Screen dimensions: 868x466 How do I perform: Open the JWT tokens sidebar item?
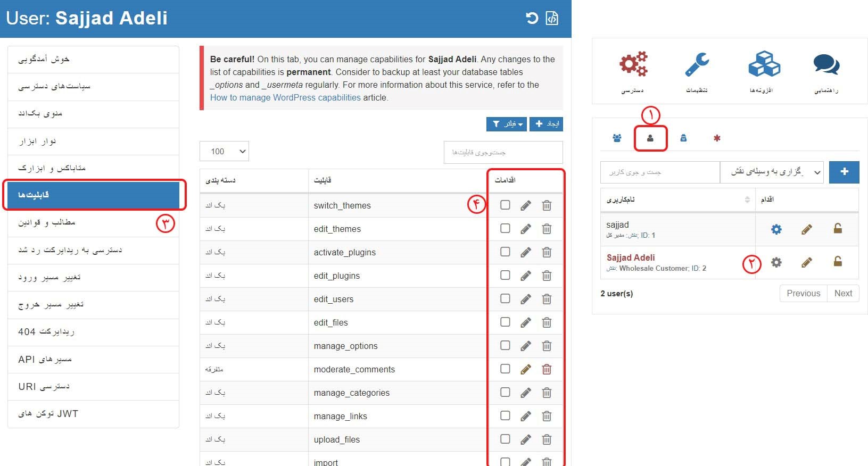(x=94, y=414)
